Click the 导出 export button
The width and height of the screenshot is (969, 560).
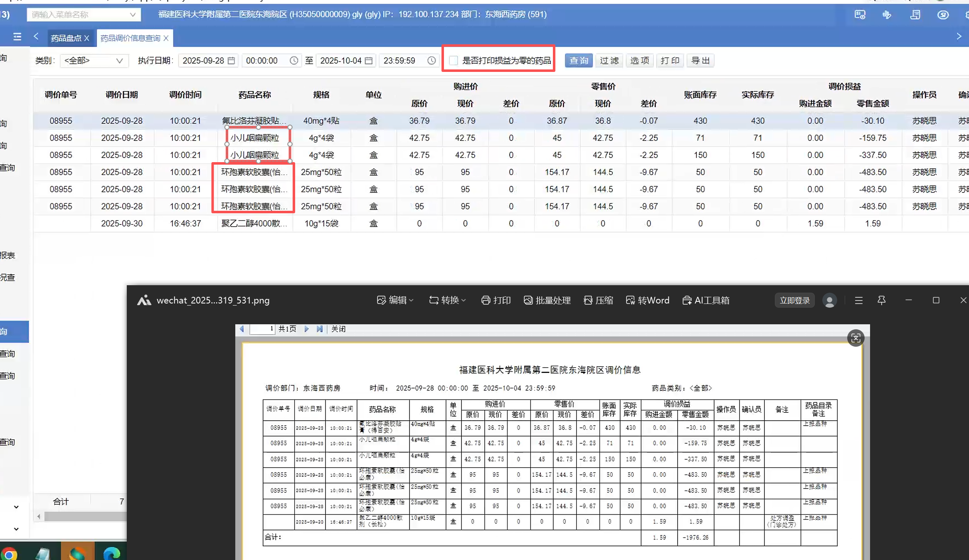coord(700,61)
